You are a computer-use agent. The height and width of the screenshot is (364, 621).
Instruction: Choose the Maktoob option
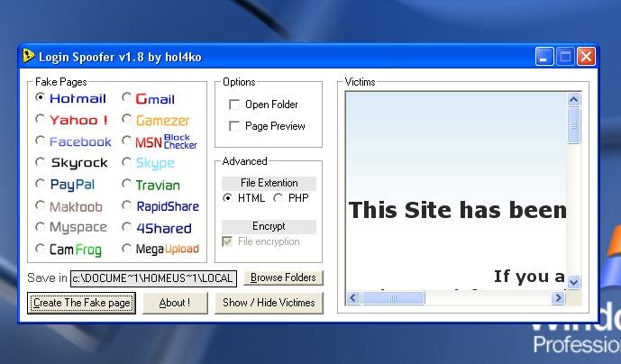pyautogui.click(x=40, y=205)
